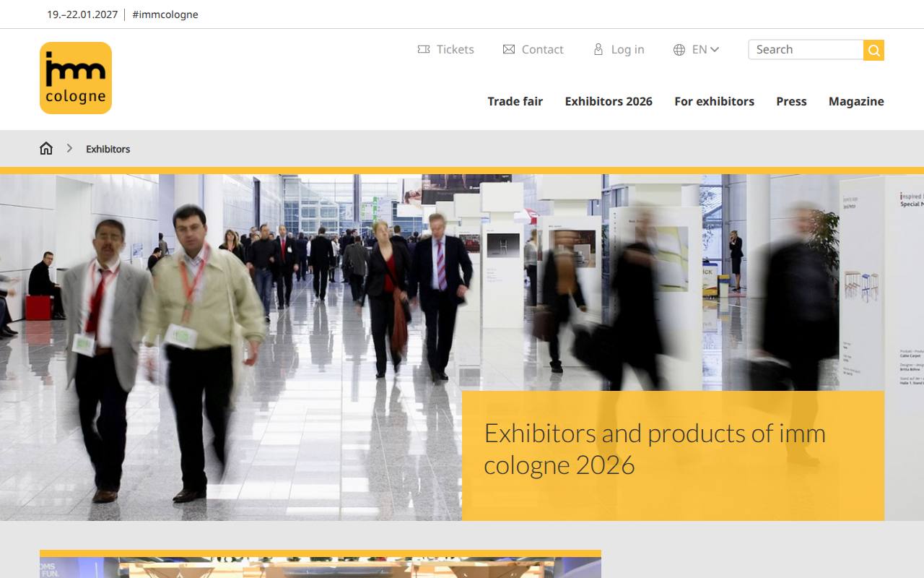924x578 pixels.
Task: Click the hero heading Exhibitors and products
Action: pos(655,449)
